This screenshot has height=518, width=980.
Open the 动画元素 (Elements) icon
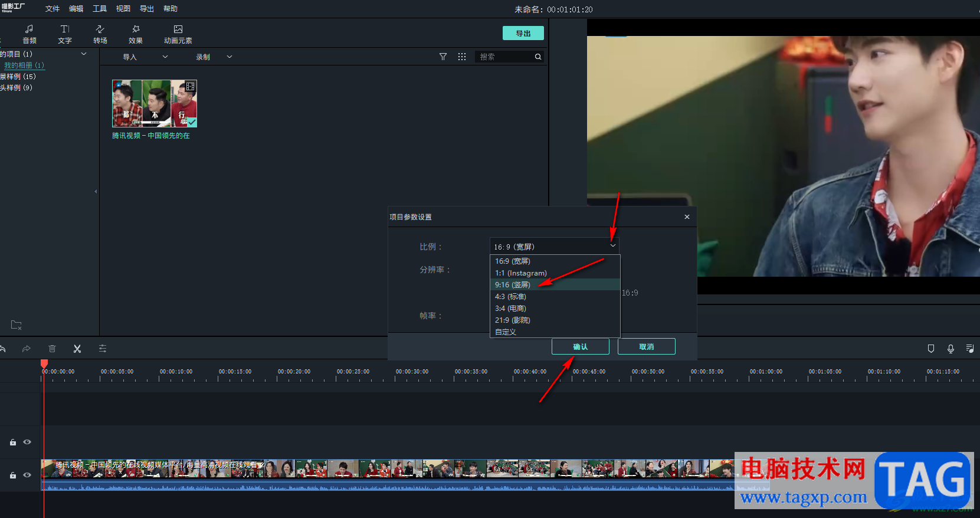click(178, 29)
